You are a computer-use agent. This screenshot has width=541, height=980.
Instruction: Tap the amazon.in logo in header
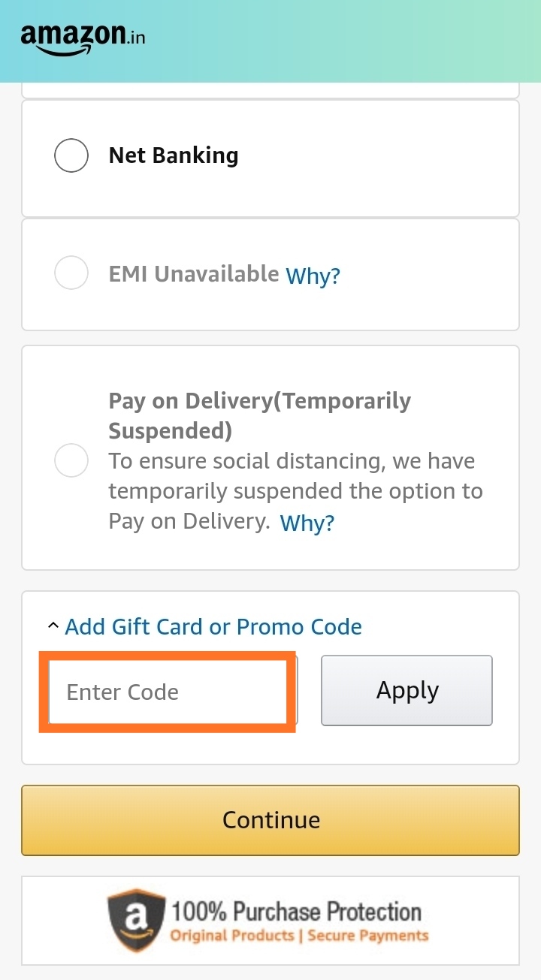[x=83, y=38]
